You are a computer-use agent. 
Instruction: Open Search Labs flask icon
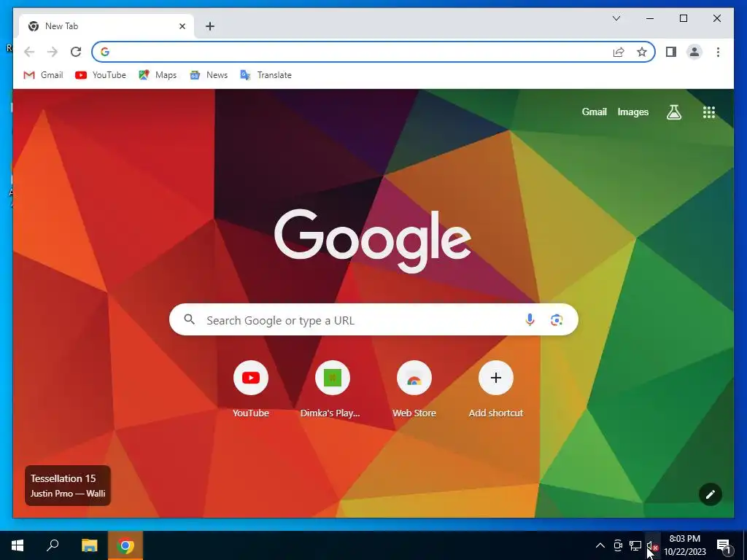tap(673, 112)
